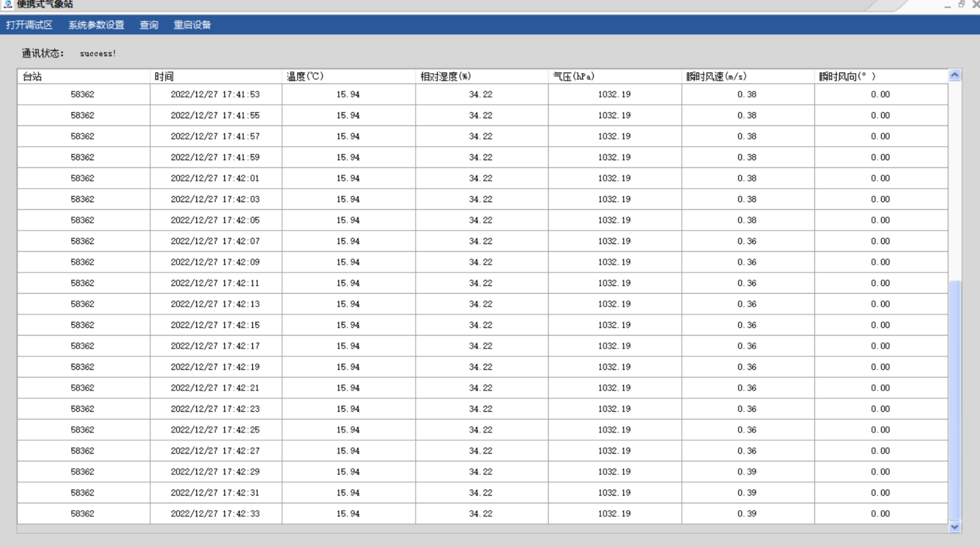Viewport: 980px width, 547px height.
Task: Click 重启设备 to restart the device
Action: coord(192,25)
